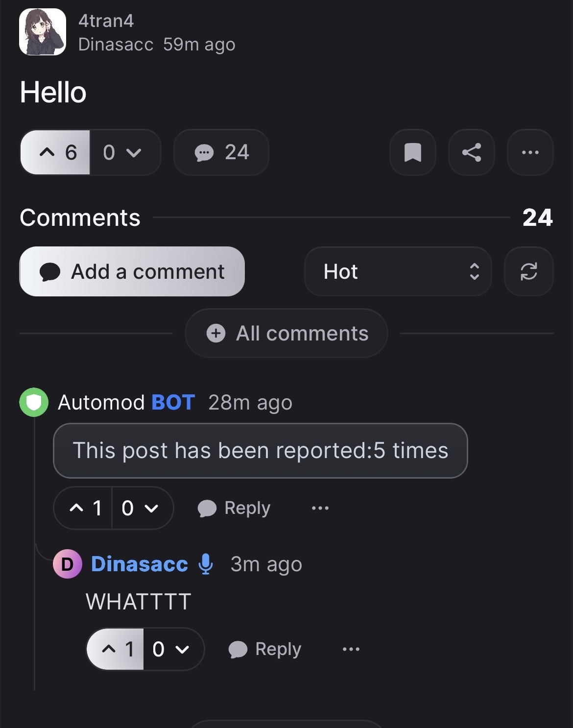Click the Add a comment button

tap(132, 271)
